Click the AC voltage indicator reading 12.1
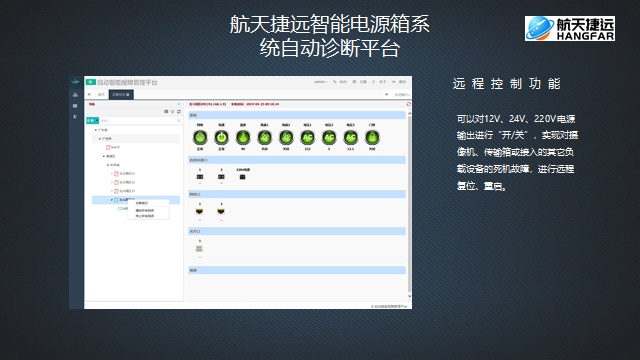Image resolution: width=640 pixels, height=360 pixels. coord(351,137)
